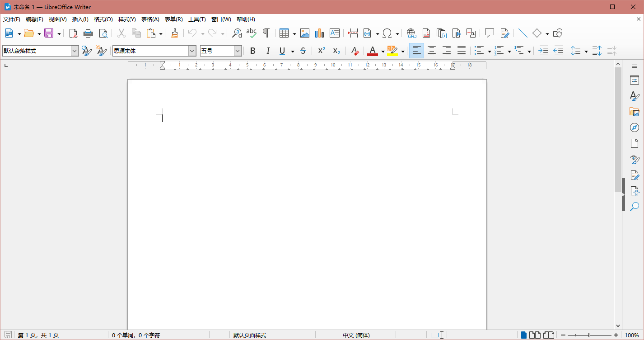
Task: Toggle bold formatting
Action: 252,51
